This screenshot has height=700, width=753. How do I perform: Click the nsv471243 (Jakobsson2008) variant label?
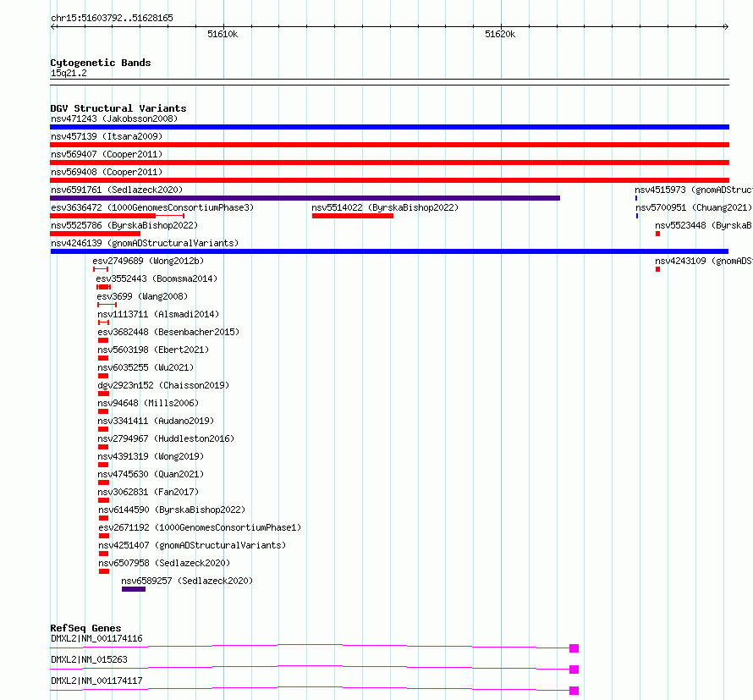[x=114, y=119]
